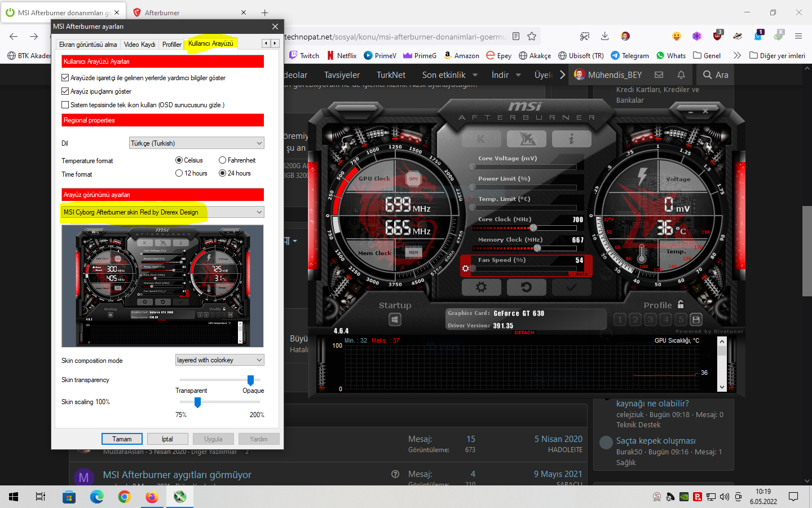Image resolution: width=812 pixels, height=508 pixels.
Task: Click skin preview thumbnail in settings
Action: (x=162, y=286)
